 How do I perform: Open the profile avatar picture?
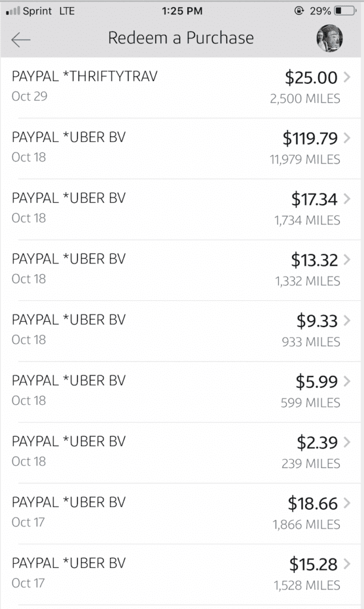[330, 38]
